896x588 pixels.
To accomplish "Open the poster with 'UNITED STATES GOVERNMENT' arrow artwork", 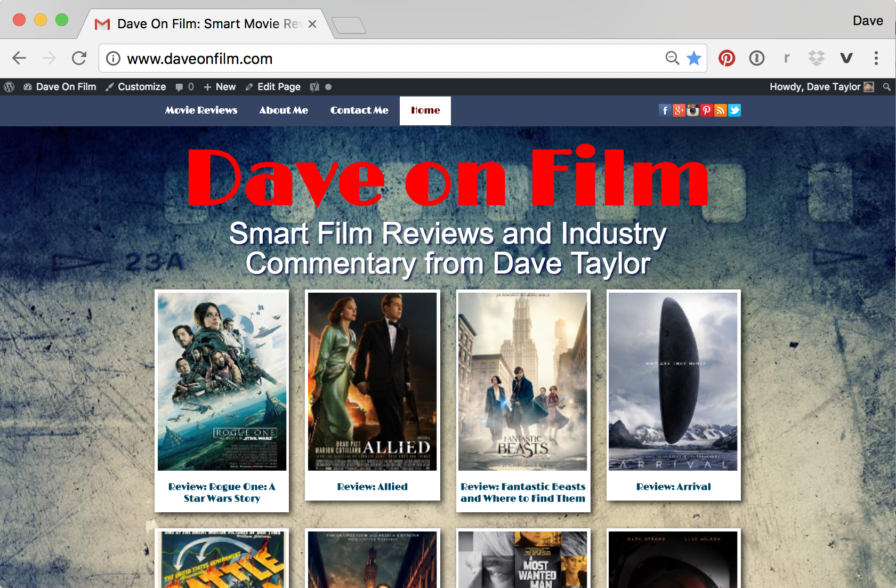I will pos(222,560).
